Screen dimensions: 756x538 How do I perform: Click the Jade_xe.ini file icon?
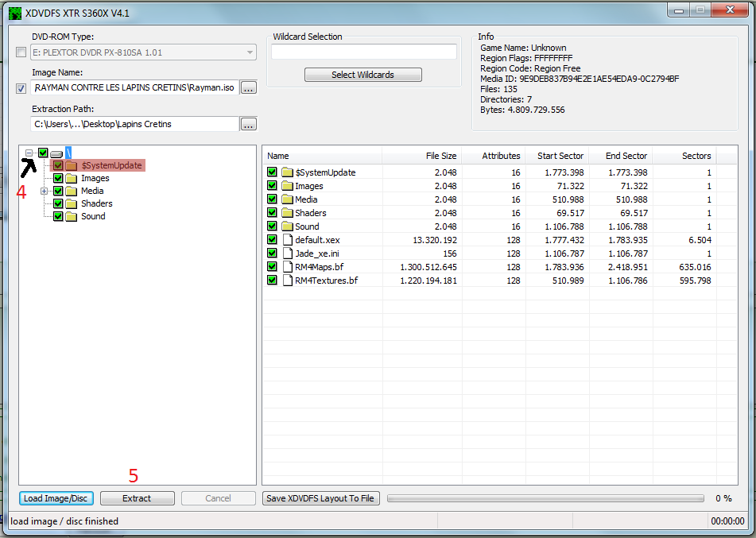coord(287,253)
